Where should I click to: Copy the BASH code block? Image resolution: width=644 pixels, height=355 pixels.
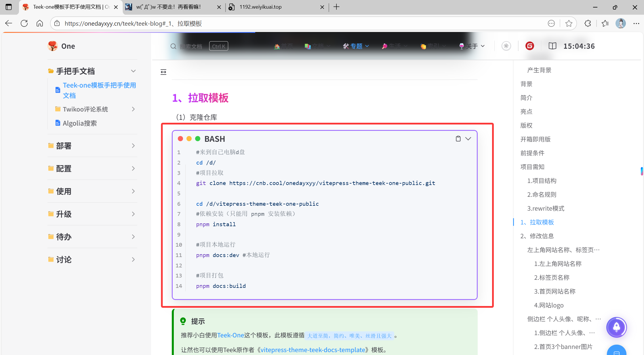[458, 139]
